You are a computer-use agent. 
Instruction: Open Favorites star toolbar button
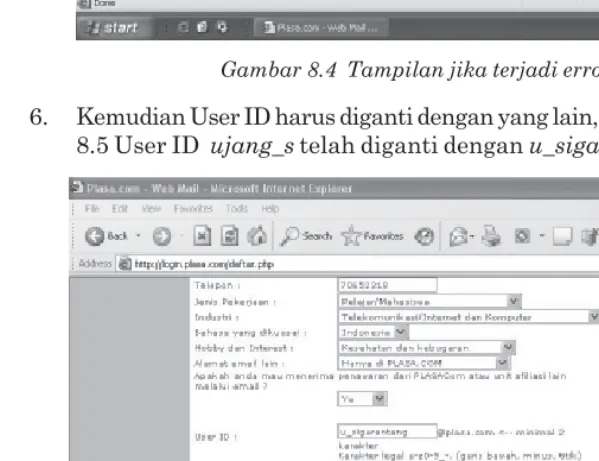pyautogui.click(x=372, y=236)
